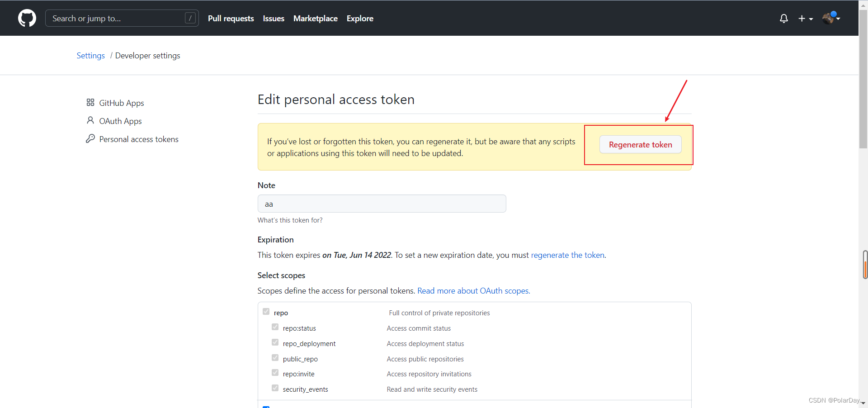Click the Select scopes heading
The image size is (868, 408).
[x=281, y=275]
